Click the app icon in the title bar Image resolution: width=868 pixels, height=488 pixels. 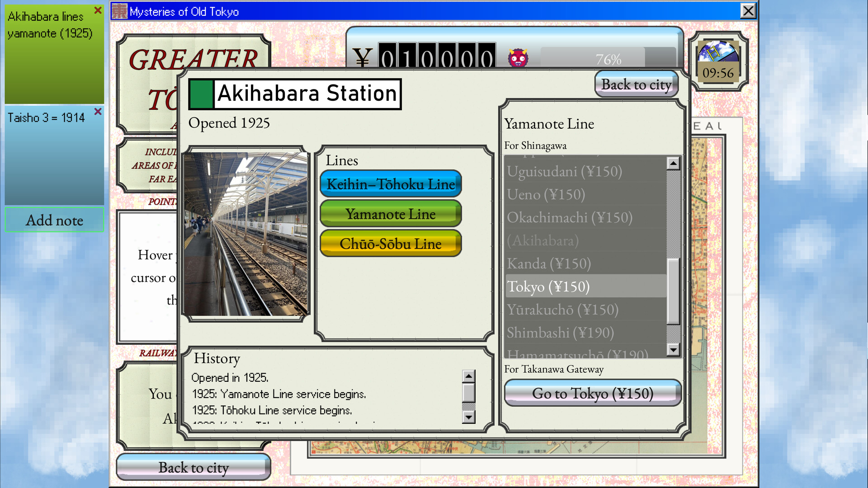(x=119, y=11)
